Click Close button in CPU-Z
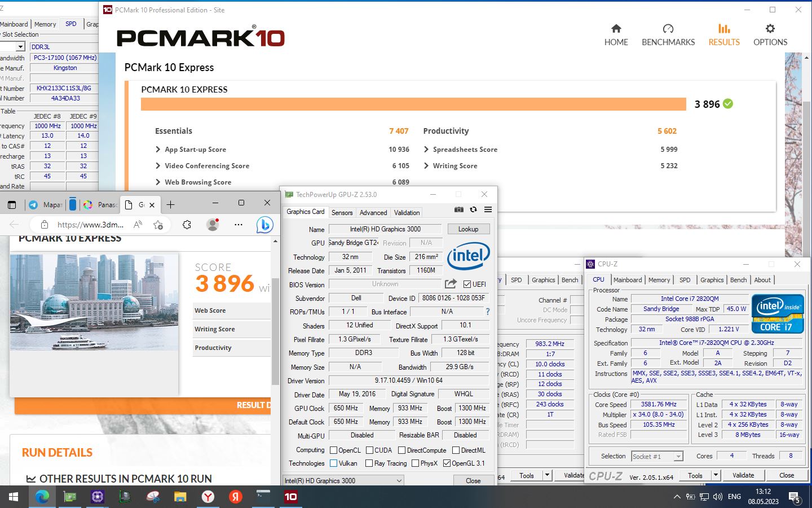This screenshot has width=812, height=508. pyautogui.click(x=787, y=475)
